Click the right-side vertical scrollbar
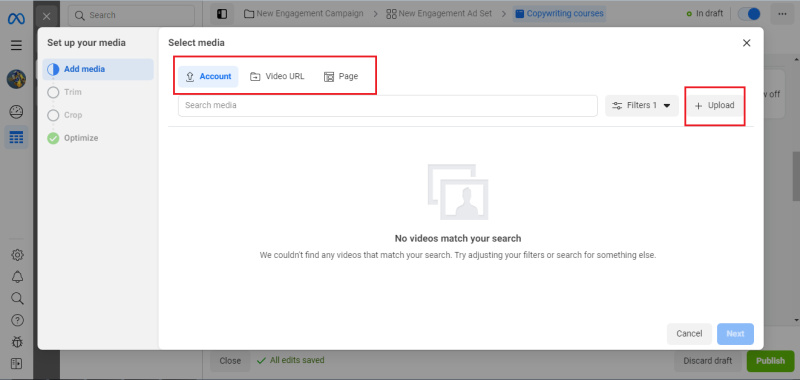The height and width of the screenshot is (380, 800). (x=796, y=177)
